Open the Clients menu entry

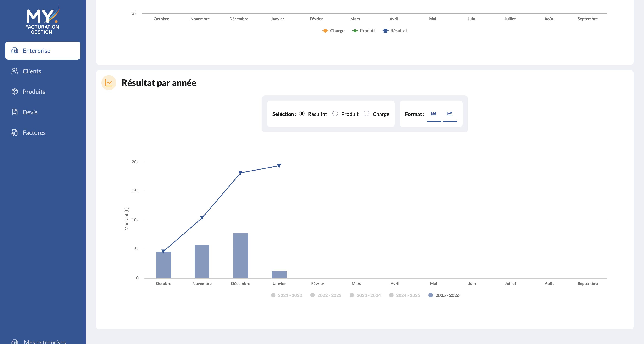tap(32, 71)
